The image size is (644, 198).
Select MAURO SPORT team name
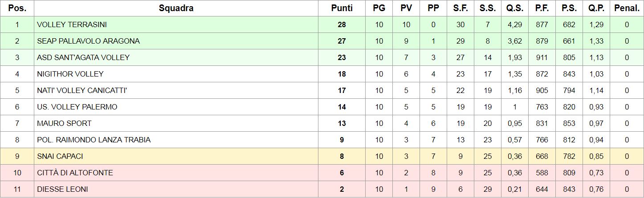64,123
